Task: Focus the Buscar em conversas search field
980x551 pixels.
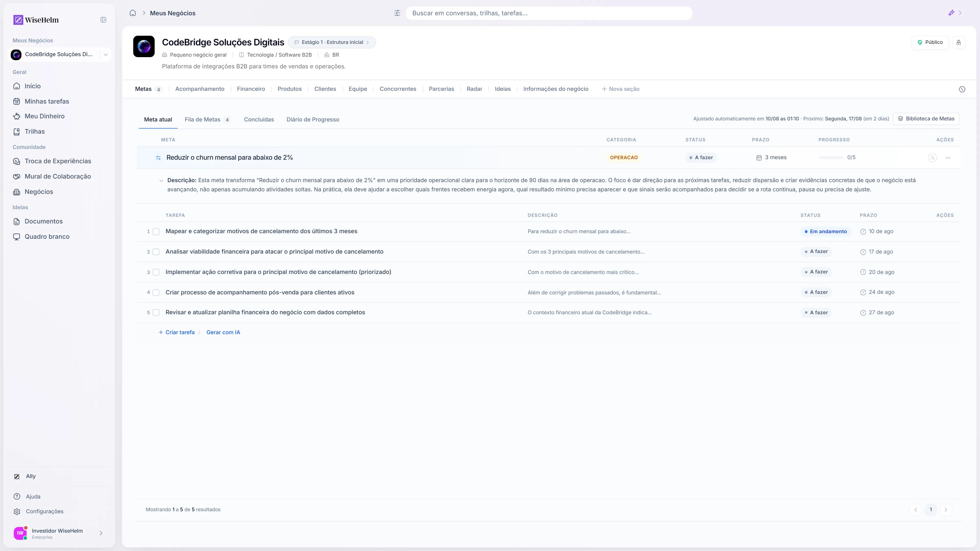Action: 549,13
